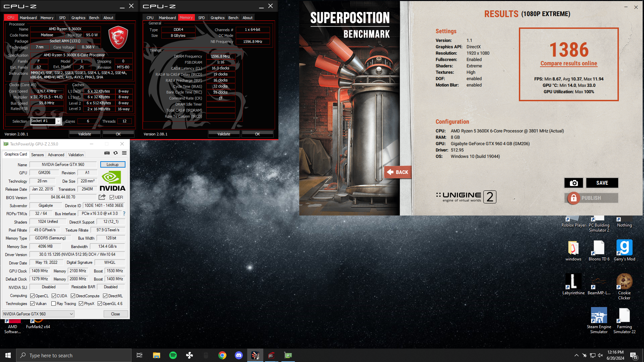
Task: Click the BACK button in Superposition
Action: 398,172
